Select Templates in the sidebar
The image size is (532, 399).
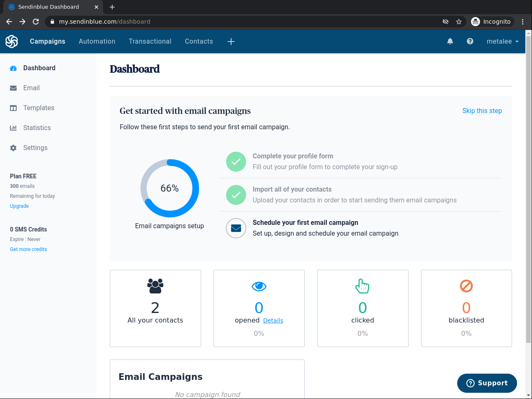click(x=39, y=108)
